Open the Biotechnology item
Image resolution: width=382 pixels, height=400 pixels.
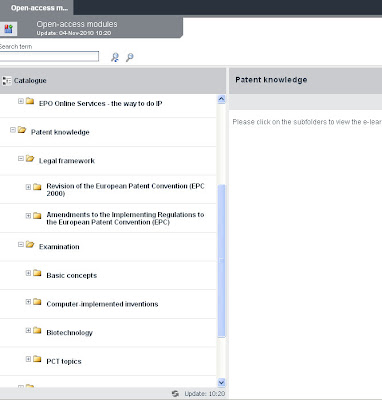pyautogui.click(x=69, y=333)
